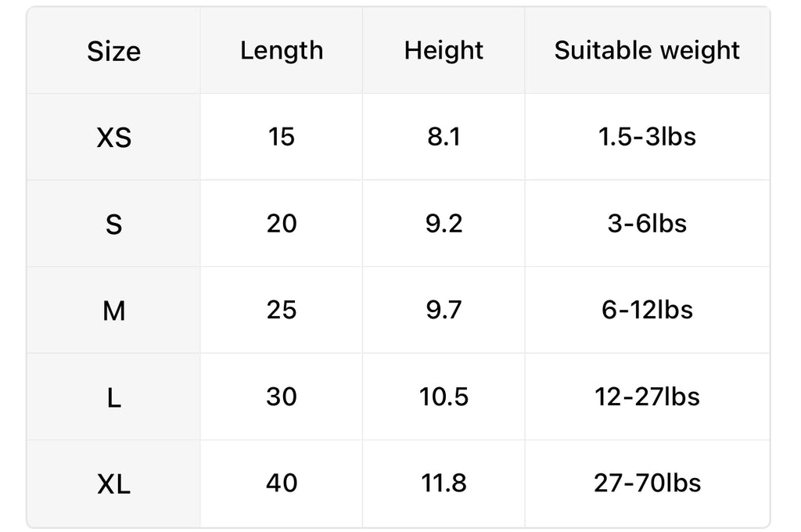Click the S size row label
The width and height of the screenshot is (801, 532).
pos(113,225)
